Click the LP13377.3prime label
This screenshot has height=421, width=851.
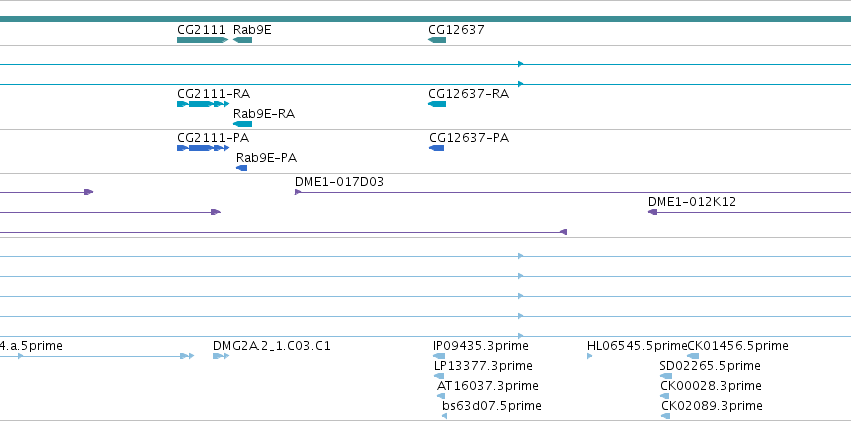(x=483, y=366)
